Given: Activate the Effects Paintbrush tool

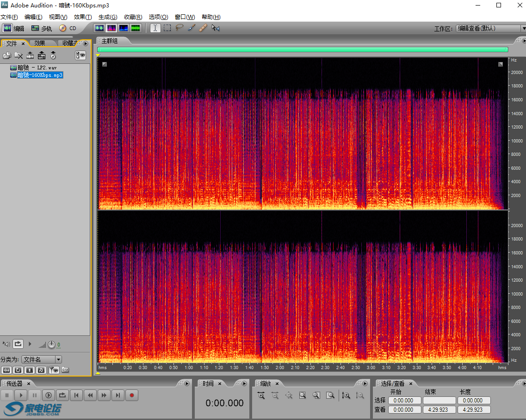Looking at the screenshot, I should 191,28.
